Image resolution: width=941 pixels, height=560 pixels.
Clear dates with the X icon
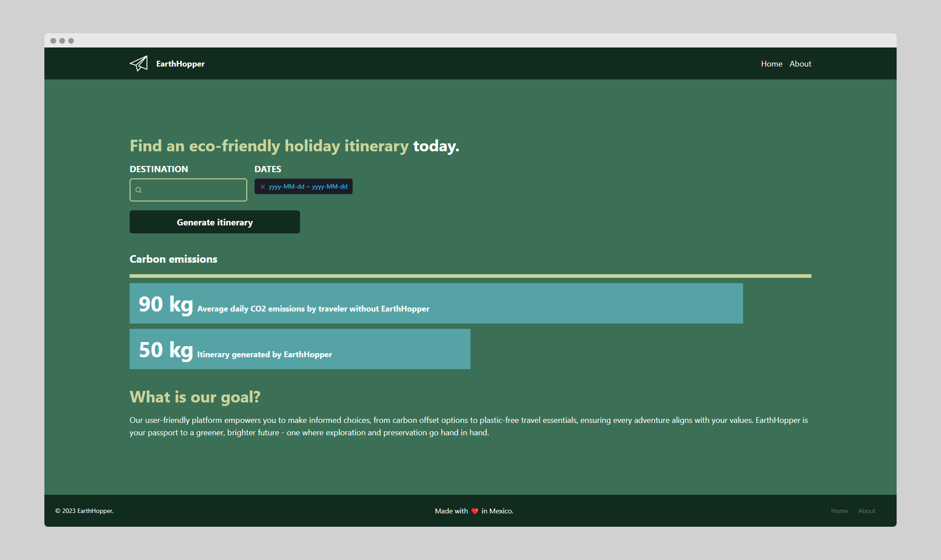[263, 187]
